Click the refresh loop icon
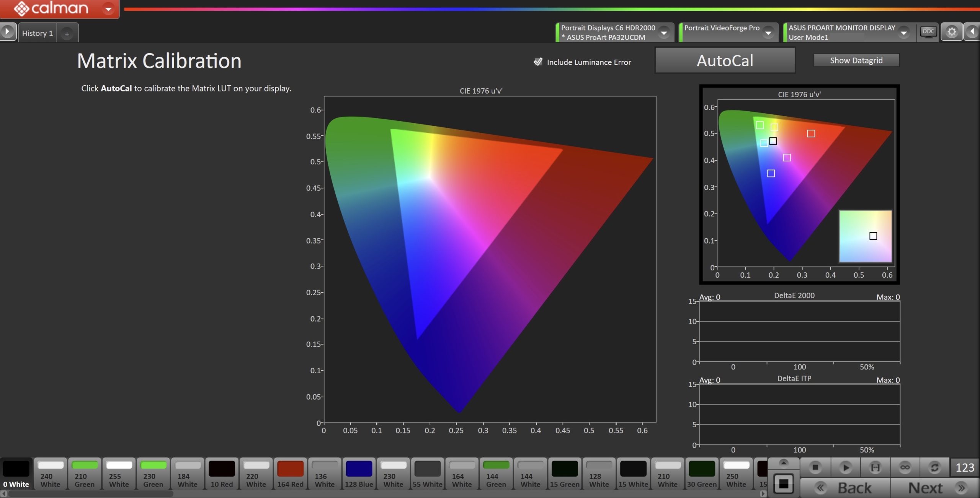This screenshot has width=980, height=498. pyautogui.click(x=934, y=467)
